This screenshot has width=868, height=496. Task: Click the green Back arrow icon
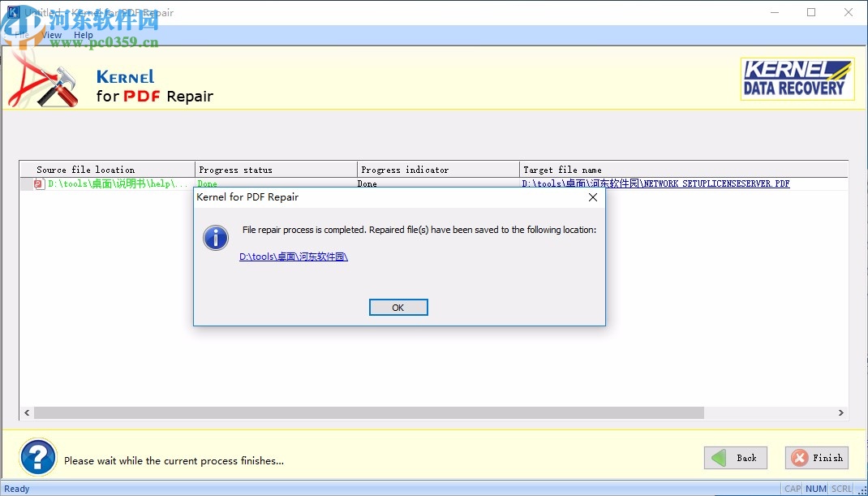point(718,457)
